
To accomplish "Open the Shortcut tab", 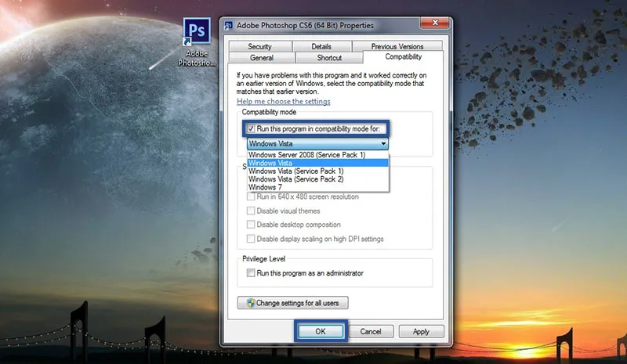I will [x=329, y=58].
